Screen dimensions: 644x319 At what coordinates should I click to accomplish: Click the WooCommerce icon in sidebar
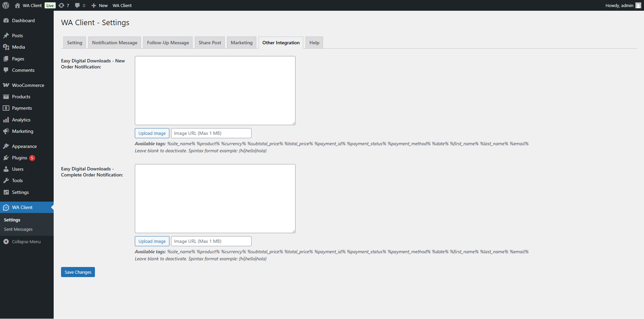6,85
